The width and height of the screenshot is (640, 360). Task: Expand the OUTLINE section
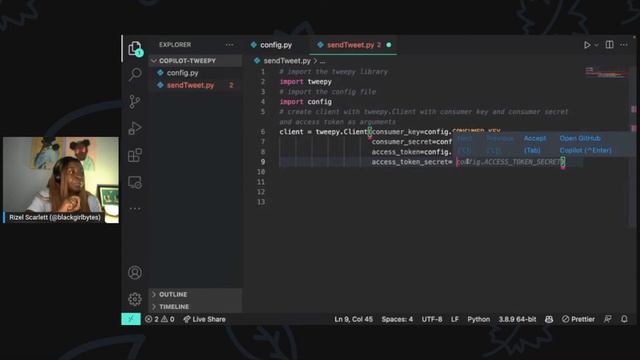click(x=195, y=294)
